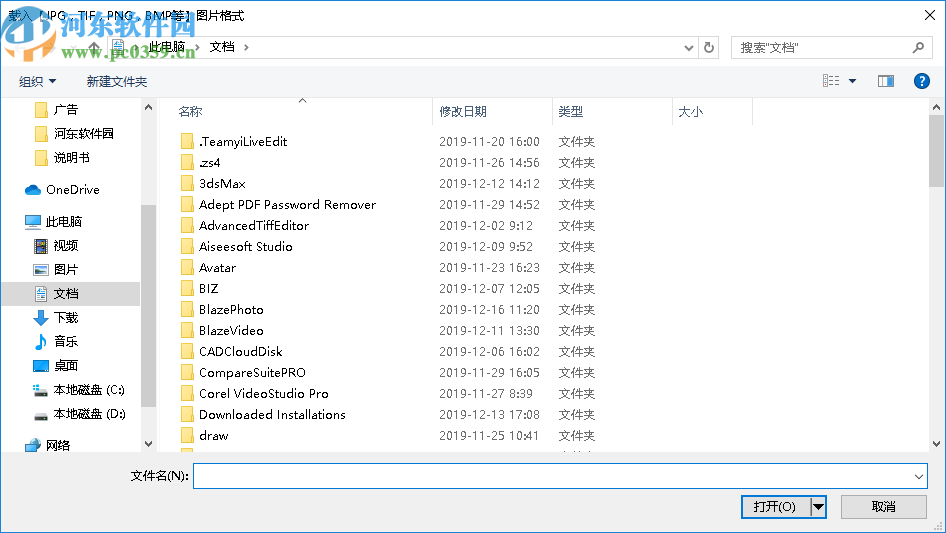
Task: Select 文档 in the sidebar
Action: (56, 294)
